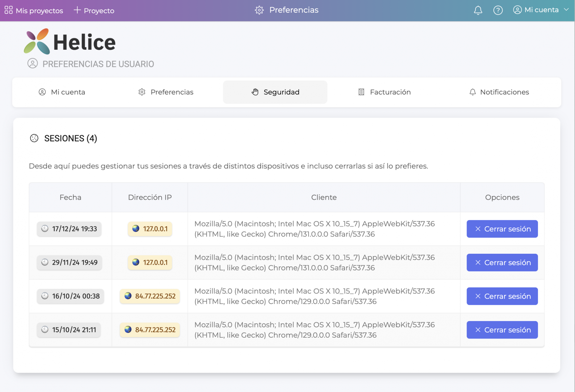Click the Preferencias gear icon in header
Image resolution: width=575 pixels, height=392 pixels.
(259, 10)
